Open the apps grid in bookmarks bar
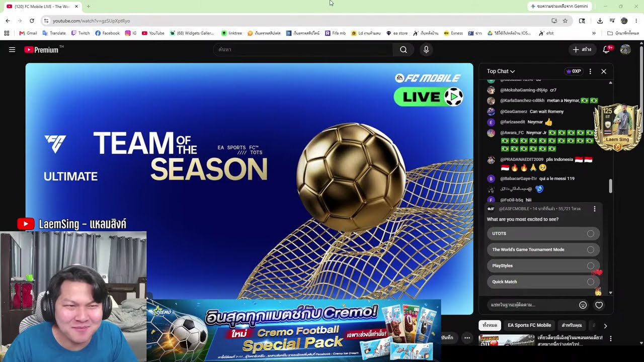The image size is (644, 362). pos(7,33)
